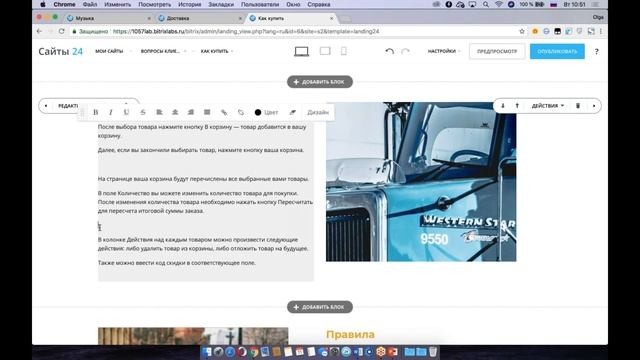Select Как купить browser tab
Viewport: 640px width, 360px height.
[x=292, y=18]
